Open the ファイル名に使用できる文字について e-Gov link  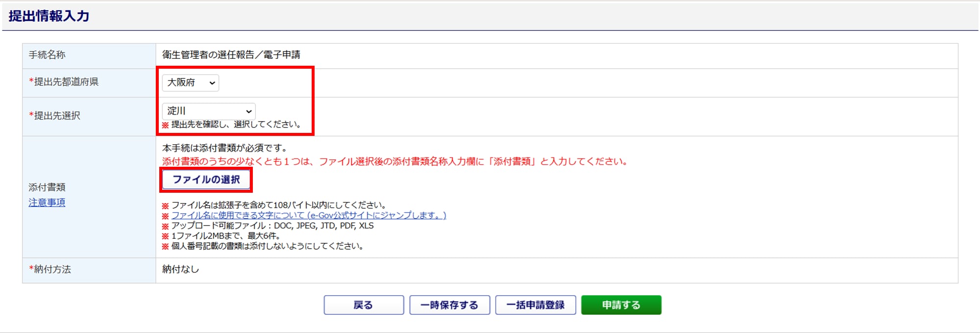point(308,215)
